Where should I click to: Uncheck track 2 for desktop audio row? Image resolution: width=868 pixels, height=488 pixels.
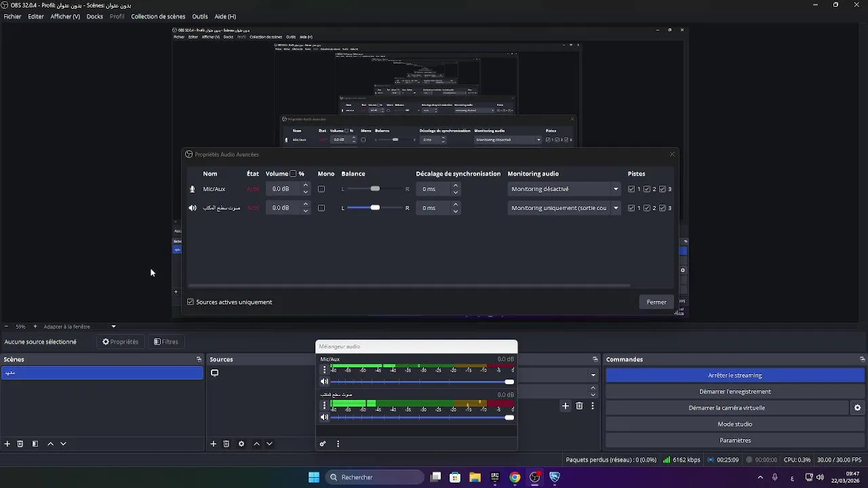[647, 208]
